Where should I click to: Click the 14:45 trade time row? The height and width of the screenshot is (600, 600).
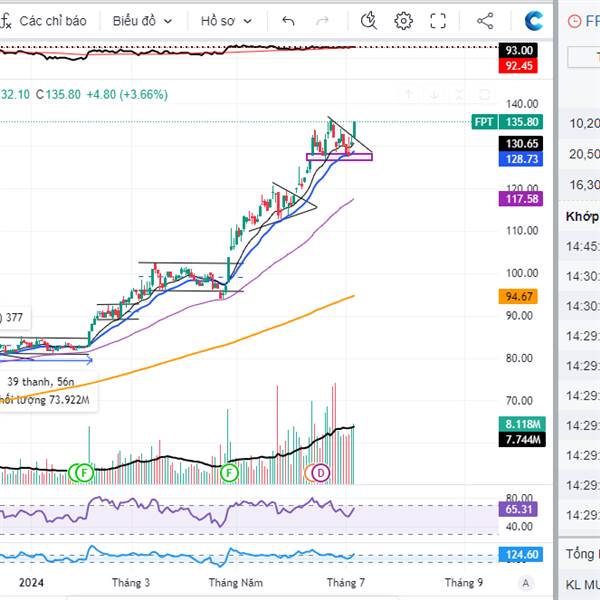(x=580, y=246)
